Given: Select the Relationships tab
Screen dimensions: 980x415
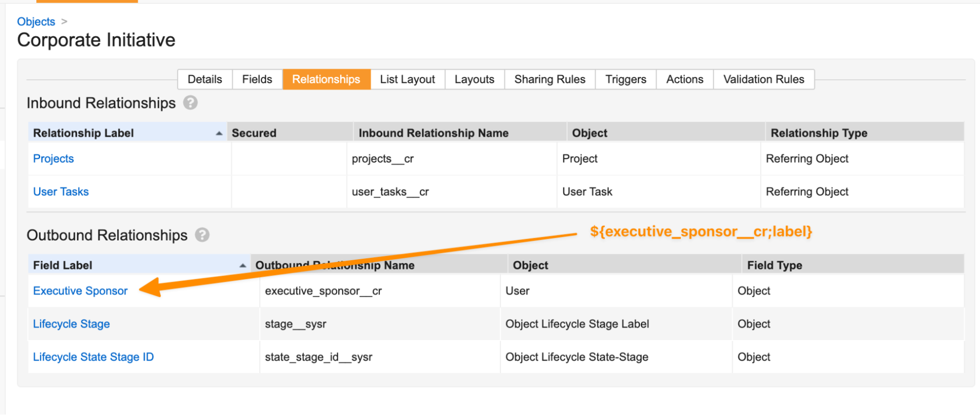Looking at the screenshot, I should (326, 79).
